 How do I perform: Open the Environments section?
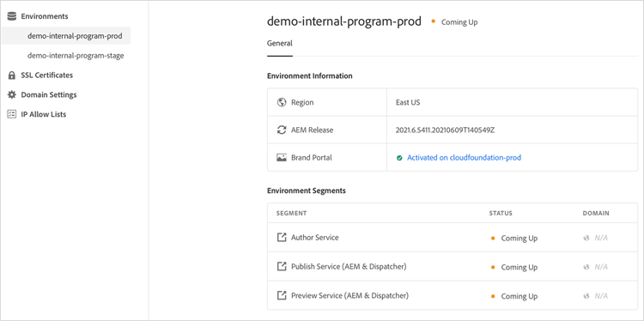45,16
